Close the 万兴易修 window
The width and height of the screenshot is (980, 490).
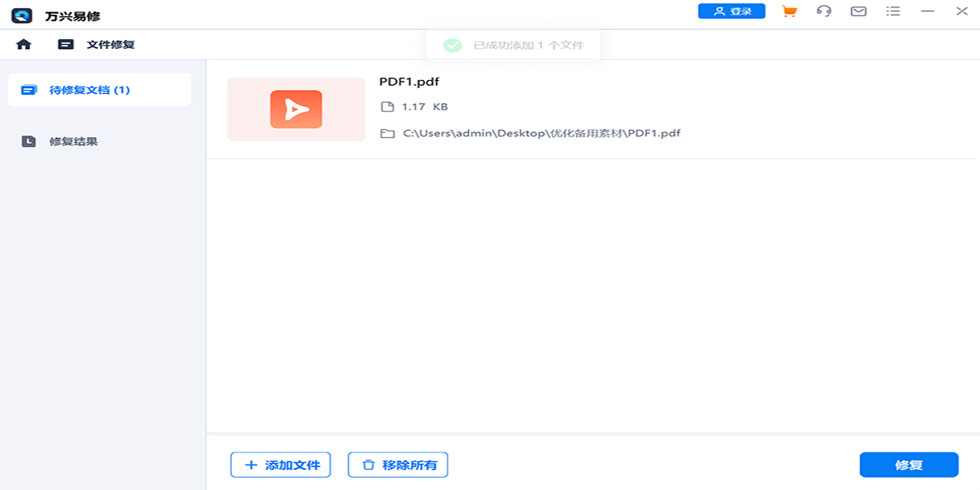[962, 11]
